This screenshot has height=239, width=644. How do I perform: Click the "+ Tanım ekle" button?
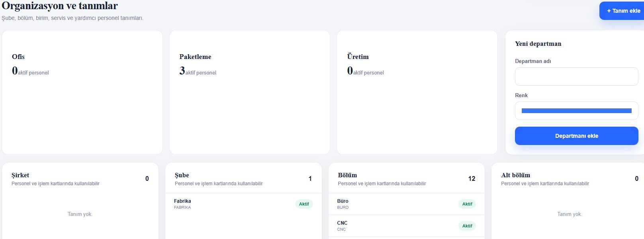(x=622, y=11)
